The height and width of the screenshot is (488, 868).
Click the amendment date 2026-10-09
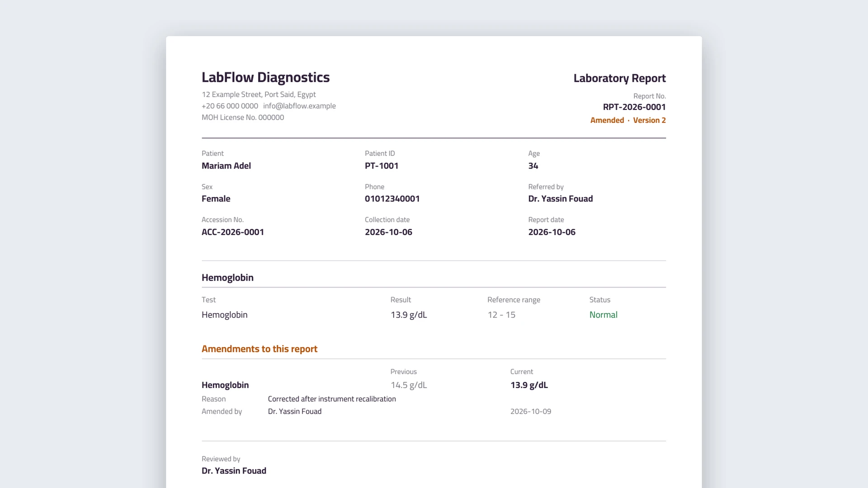point(530,412)
